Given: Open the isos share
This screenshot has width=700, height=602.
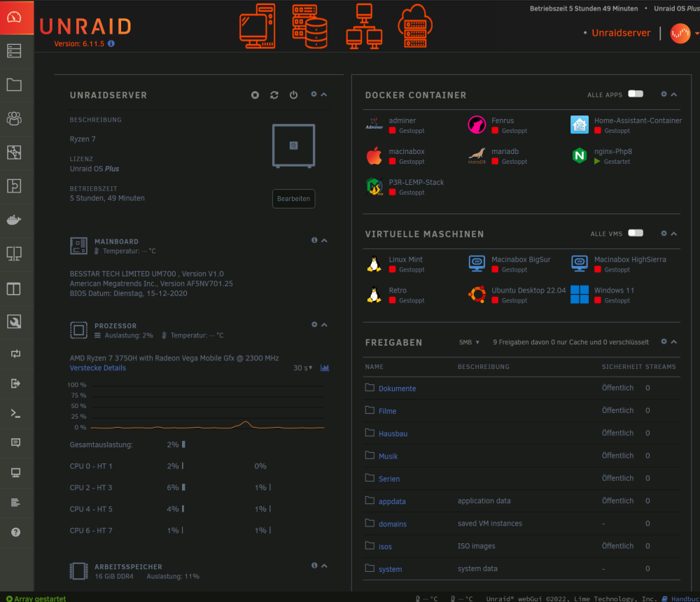Looking at the screenshot, I should [385, 547].
